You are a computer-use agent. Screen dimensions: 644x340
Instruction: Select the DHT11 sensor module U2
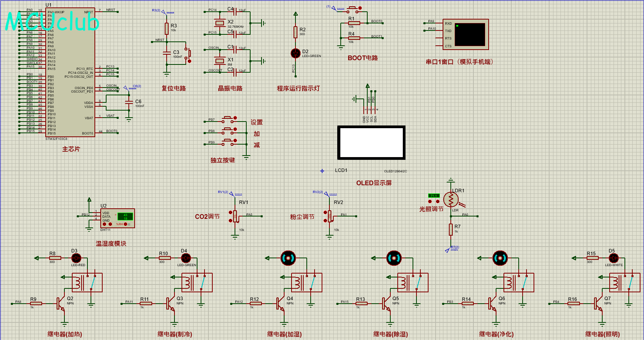coord(117,218)
